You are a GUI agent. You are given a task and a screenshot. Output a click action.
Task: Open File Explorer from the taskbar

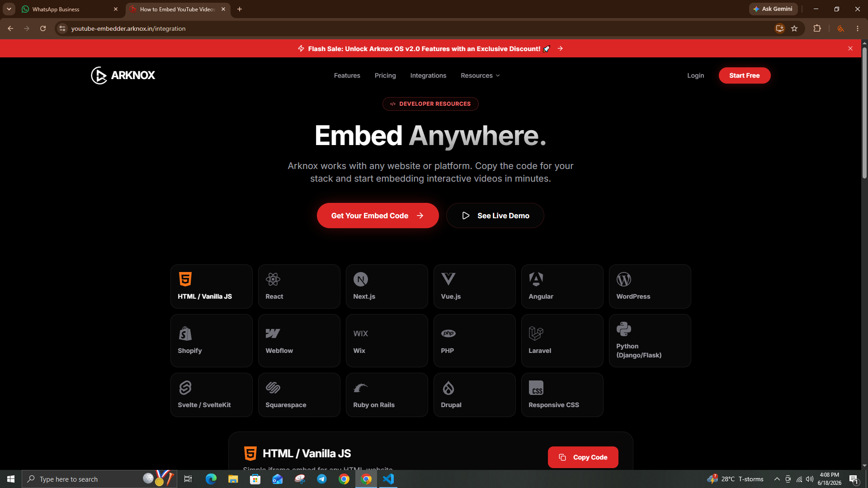pyautogui.click(x=233, y=479)
